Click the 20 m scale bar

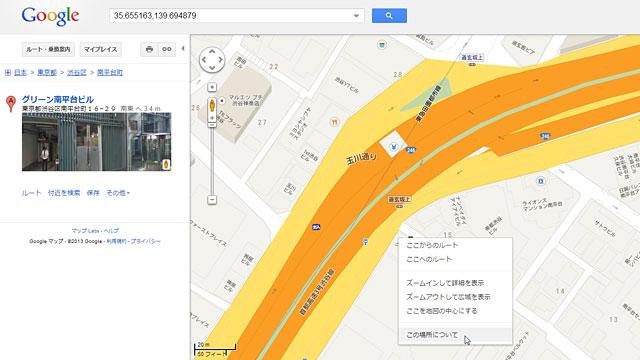coord(215,347)
